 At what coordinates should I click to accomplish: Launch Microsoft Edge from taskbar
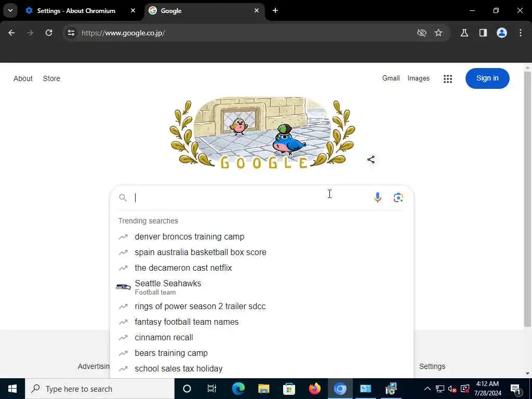(238, 389)
